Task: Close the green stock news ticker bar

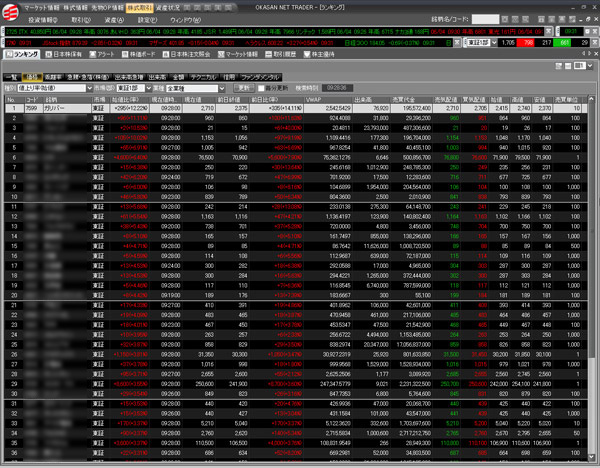Action: (548, 31)
